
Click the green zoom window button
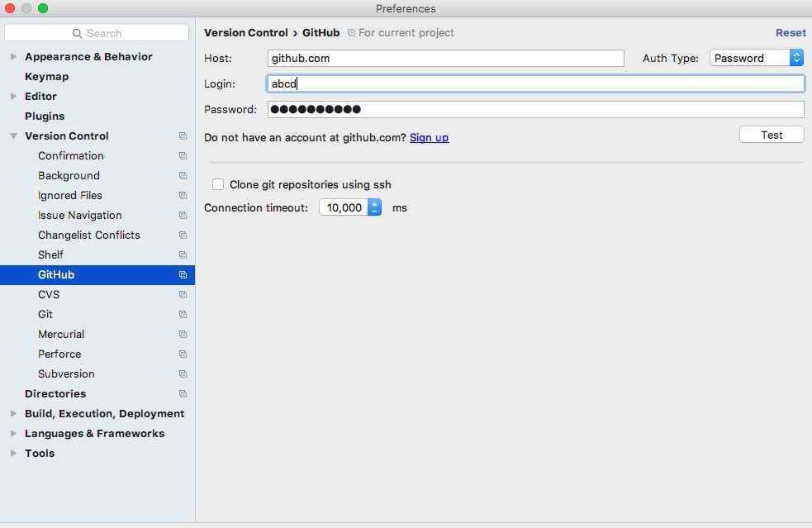tap(43, 8)
